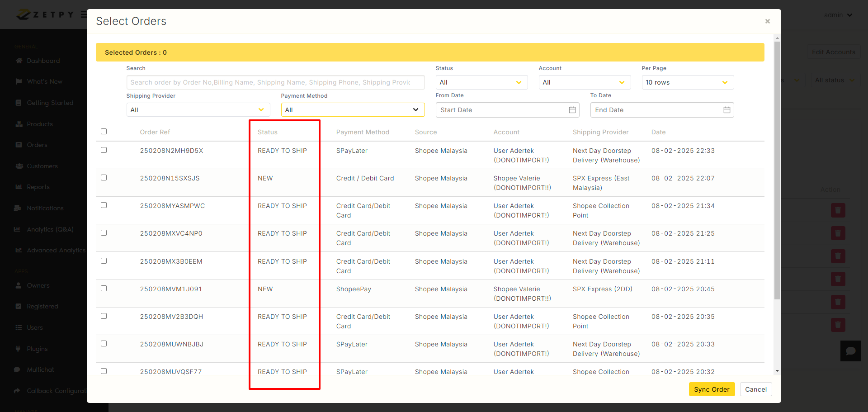Select order 250208MVM1J091 checkbox

104,289
